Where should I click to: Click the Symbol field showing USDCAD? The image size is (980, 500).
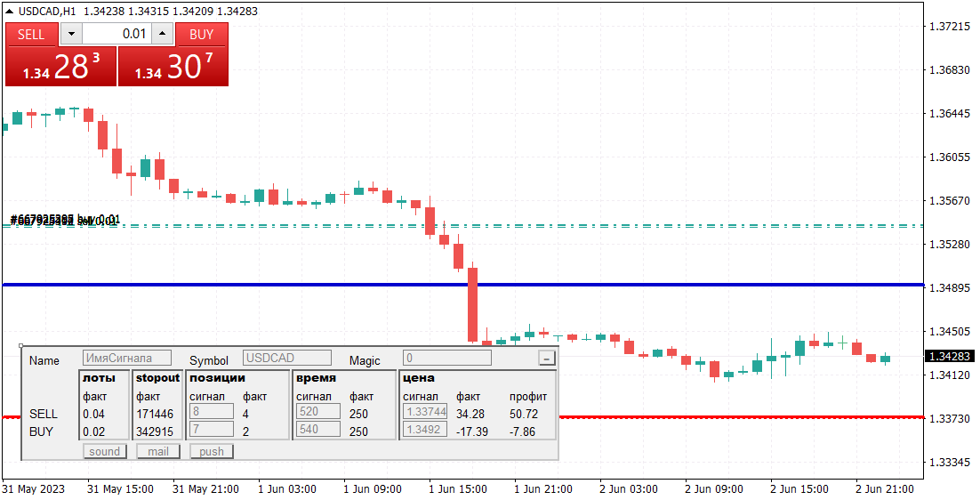click(x=287, y=359)
